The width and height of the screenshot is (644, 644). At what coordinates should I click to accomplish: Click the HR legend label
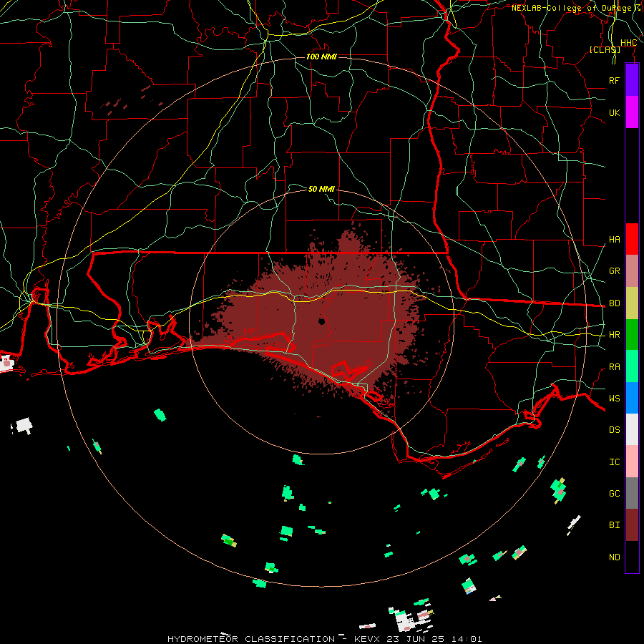[614, 335]
